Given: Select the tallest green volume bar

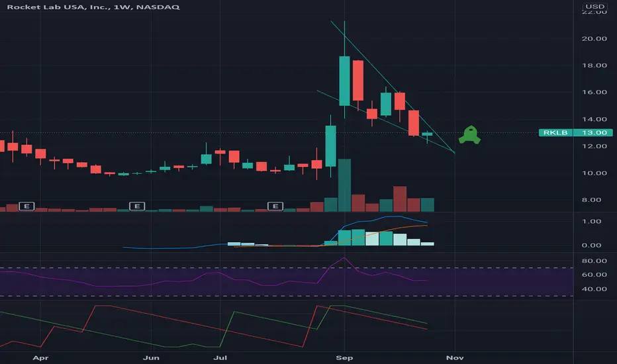Looking at the screenshot, I should click(344, 185).
